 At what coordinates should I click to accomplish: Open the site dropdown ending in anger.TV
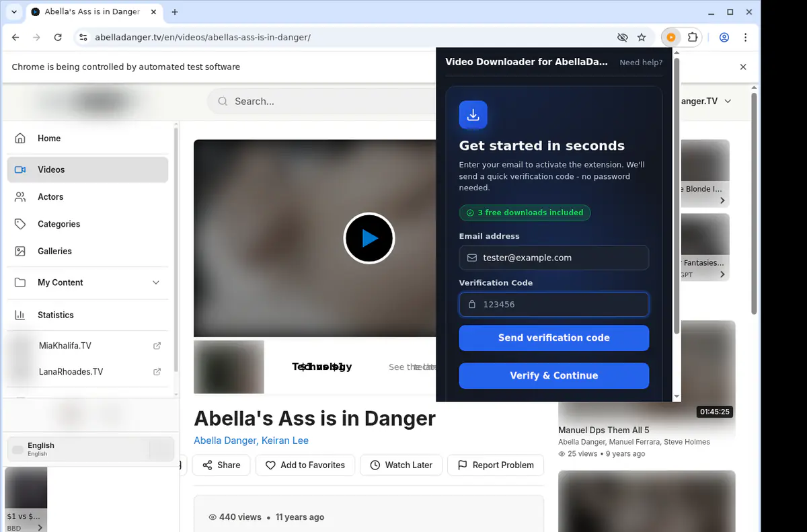[x=706, y=102]
